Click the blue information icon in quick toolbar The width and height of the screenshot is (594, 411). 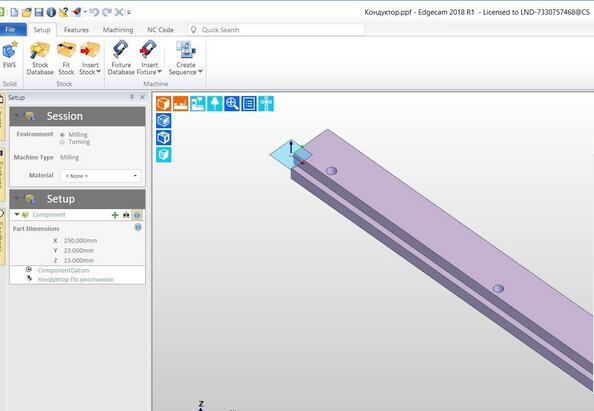(51, 12)
